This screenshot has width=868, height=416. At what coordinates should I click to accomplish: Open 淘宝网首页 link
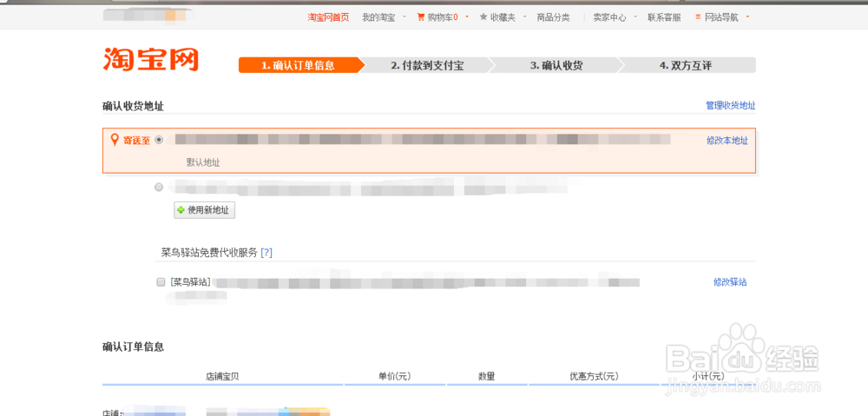pyautogui.click(x=328, y=17)
